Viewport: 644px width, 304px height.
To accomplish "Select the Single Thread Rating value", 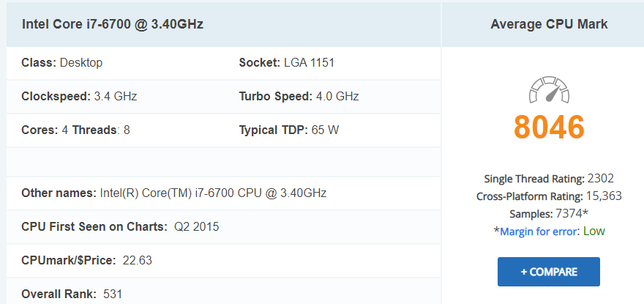I will [601, 179].
